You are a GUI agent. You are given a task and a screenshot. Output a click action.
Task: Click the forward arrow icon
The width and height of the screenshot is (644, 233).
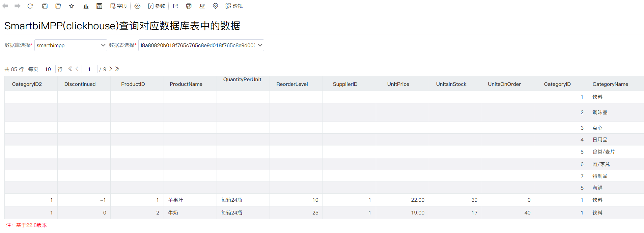click(17, 6)
